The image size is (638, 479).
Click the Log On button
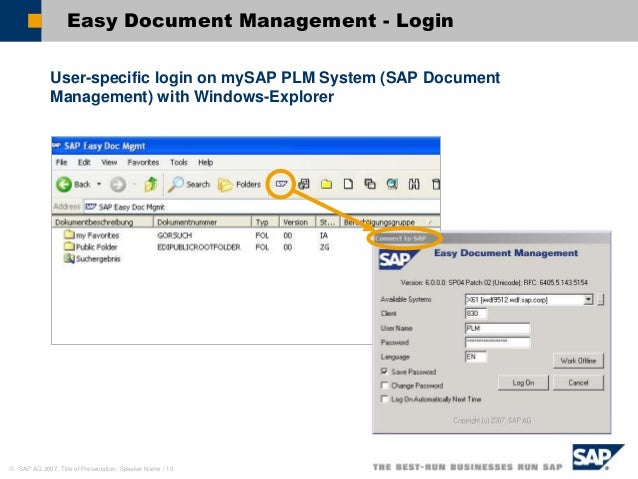[523, 383]
